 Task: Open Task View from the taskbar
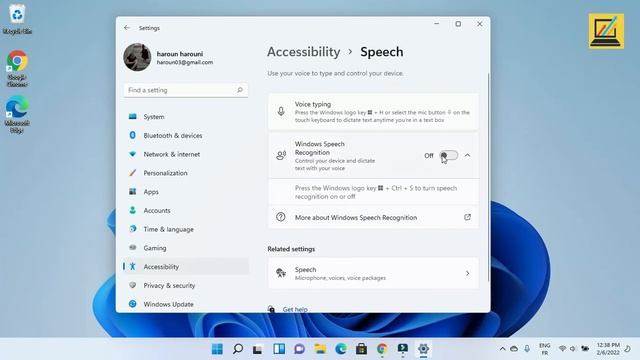258,349
